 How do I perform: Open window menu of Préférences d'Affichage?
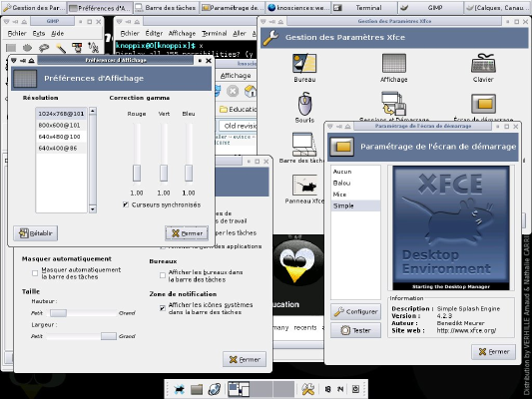pyautogui.click(x=14, y=60)
